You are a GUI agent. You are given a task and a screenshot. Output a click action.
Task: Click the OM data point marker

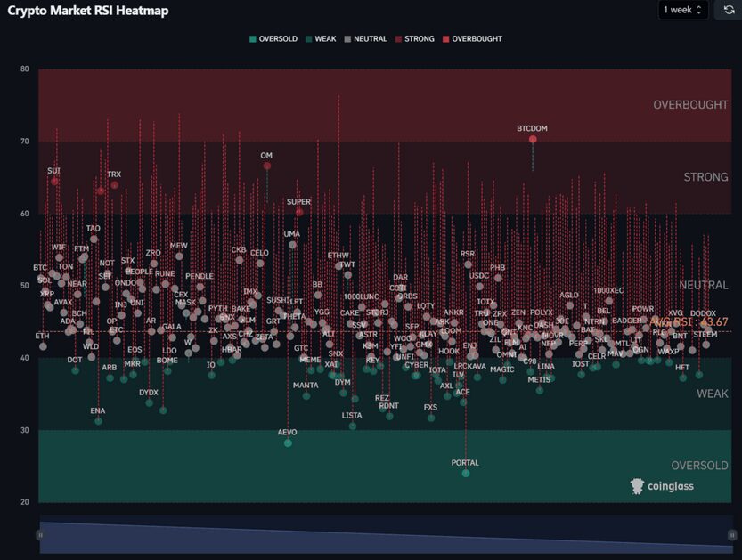(x=266, y=166)
